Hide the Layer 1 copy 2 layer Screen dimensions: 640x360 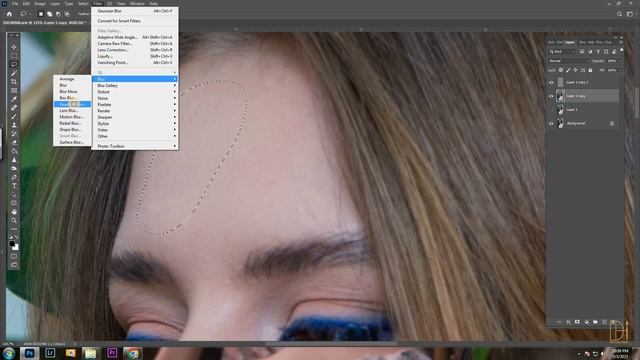[551, 82]
